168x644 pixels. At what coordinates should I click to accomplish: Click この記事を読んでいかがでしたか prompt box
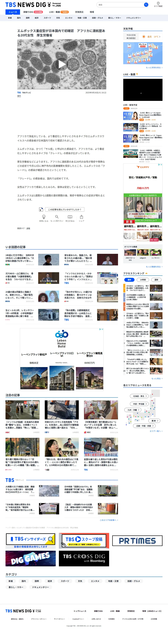[65, 209]
